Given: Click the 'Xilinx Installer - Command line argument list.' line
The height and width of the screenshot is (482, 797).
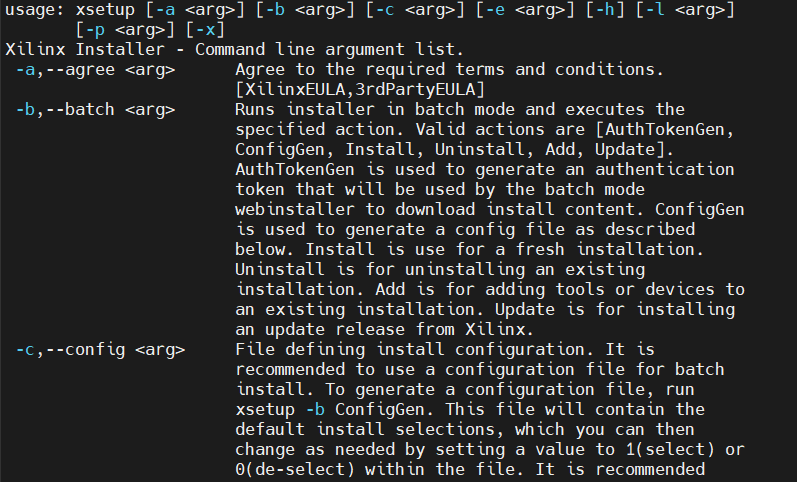Looking at the screenshot, I should [x=234, y=49].
